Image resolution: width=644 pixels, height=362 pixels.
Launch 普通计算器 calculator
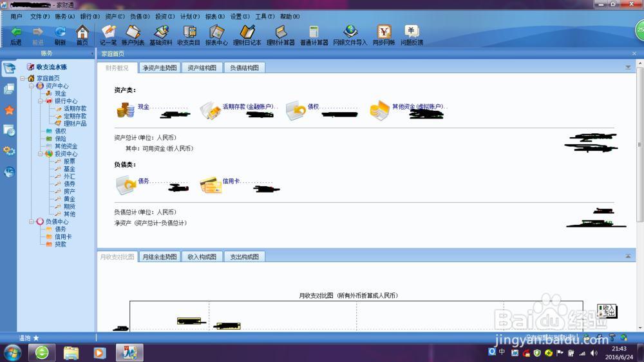pos(314,35)
